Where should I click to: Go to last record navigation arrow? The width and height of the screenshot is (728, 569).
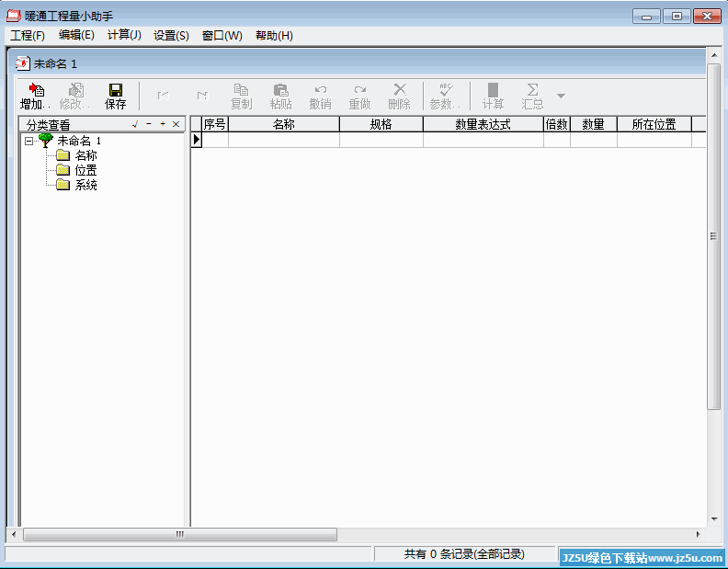tap(202, 96)
